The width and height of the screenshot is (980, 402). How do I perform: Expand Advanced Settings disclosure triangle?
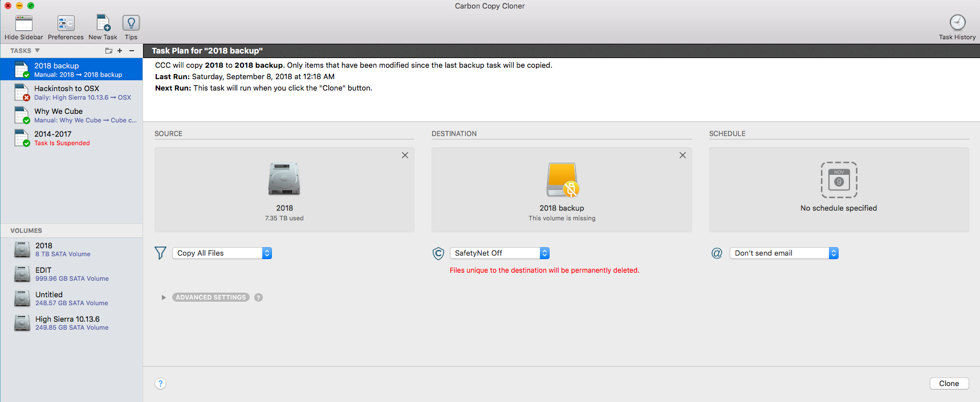point(164,297)
